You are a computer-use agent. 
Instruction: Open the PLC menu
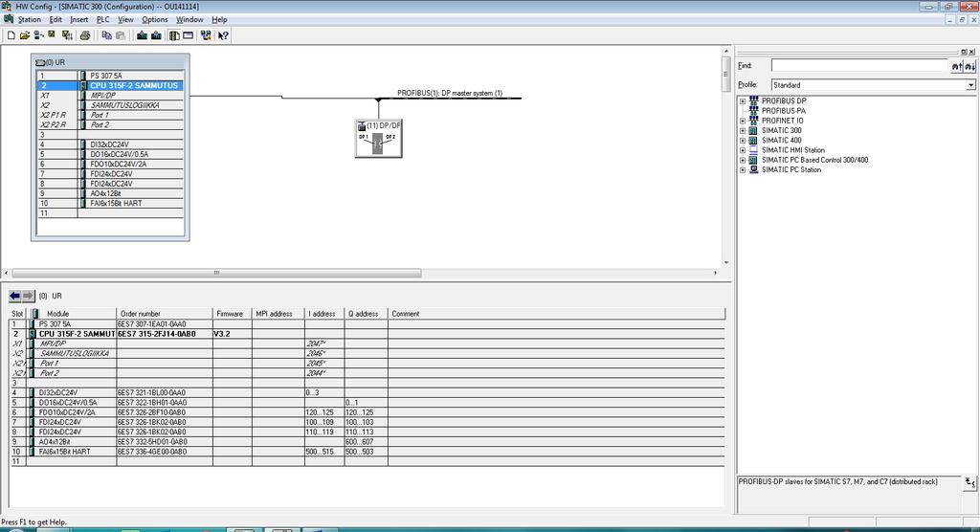(x=103, y=19)
